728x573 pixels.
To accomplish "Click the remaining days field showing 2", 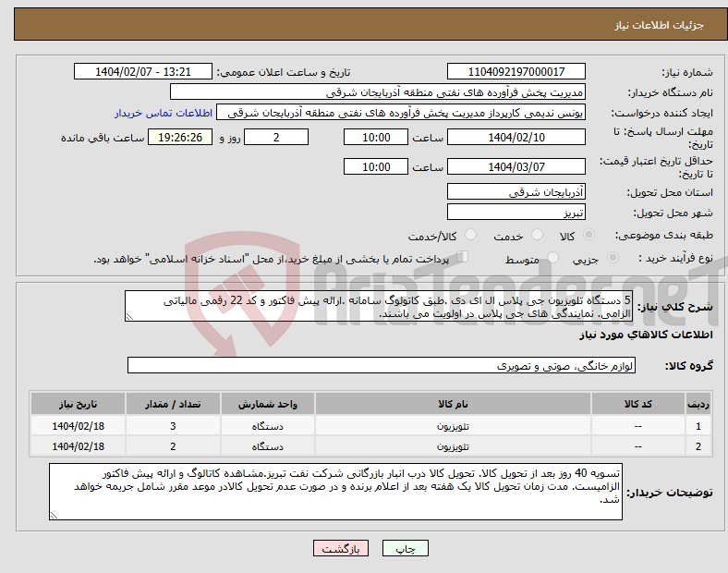I will (276, 137).
